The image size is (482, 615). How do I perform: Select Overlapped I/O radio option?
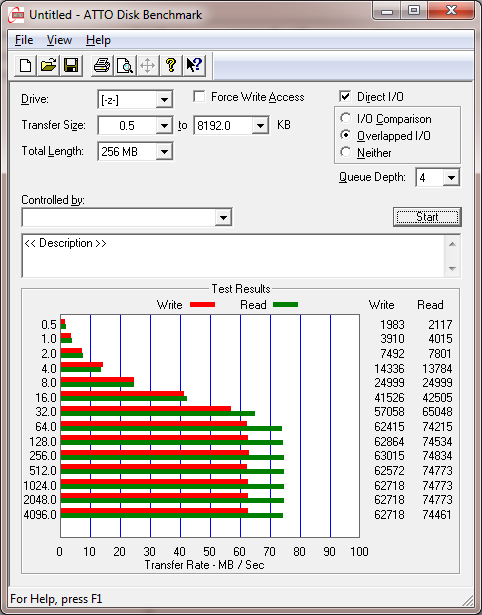pyautogui.click(x=346, y=135)
